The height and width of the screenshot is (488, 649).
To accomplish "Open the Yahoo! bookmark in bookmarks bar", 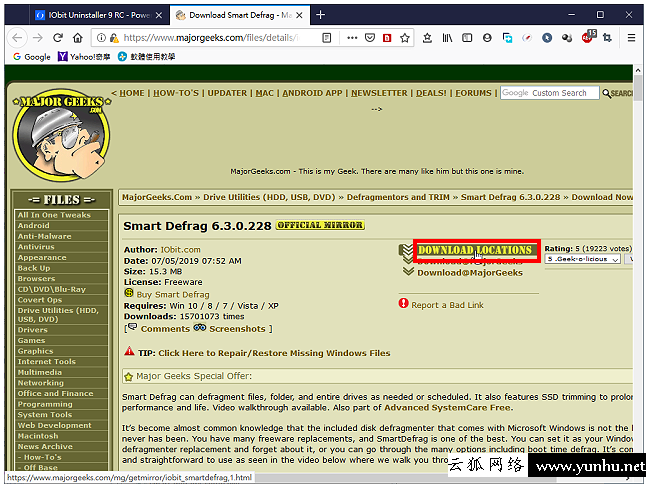I will tap(84, 57).
